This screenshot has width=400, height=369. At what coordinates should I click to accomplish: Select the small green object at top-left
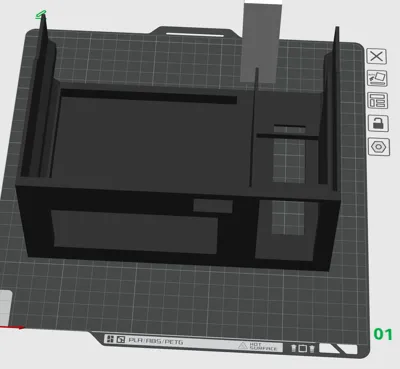point(41,14)
